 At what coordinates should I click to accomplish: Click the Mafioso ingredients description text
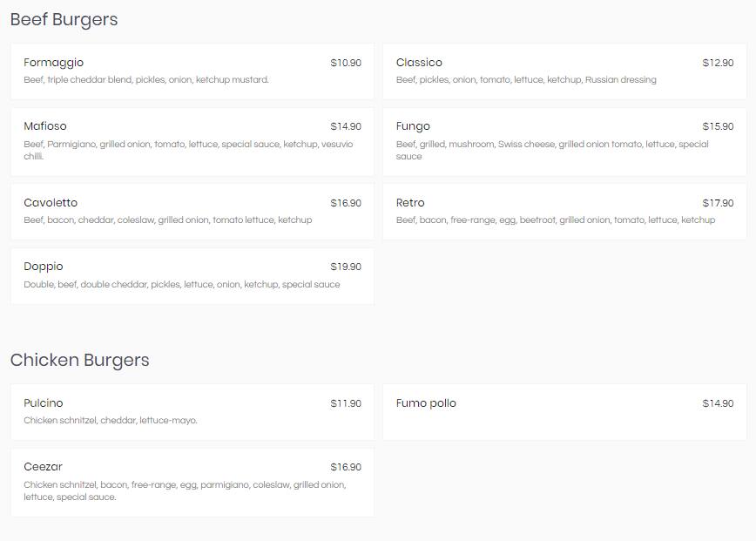click(188, 150)
